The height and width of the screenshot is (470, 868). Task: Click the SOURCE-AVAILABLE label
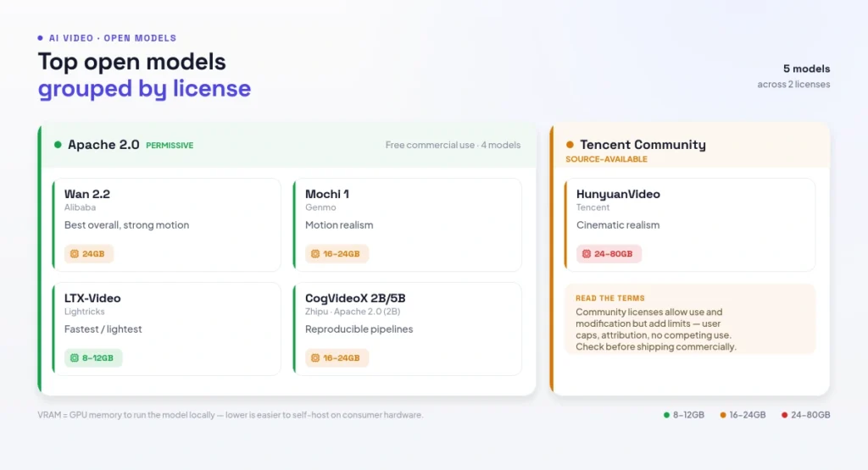pos(606,159)
